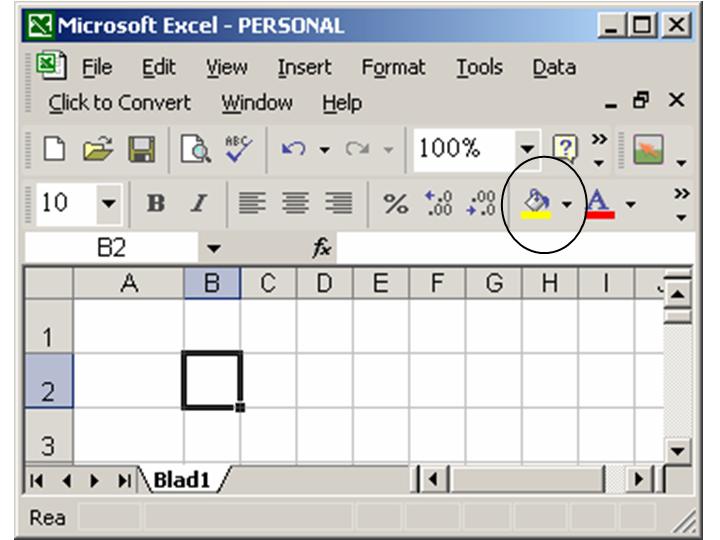720x540 pixels.
Task: Go to the first sheet tab arrow
Action: tap(36, 481)
